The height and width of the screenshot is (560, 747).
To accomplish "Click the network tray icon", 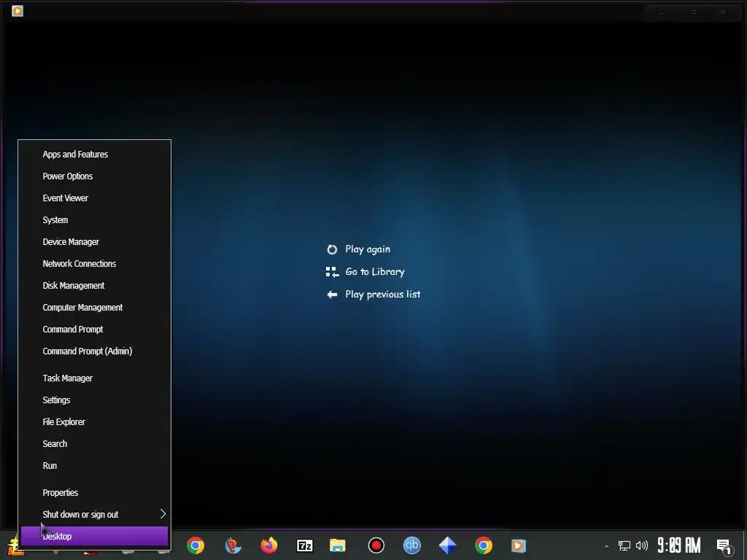I will click(x=624, y=545).
